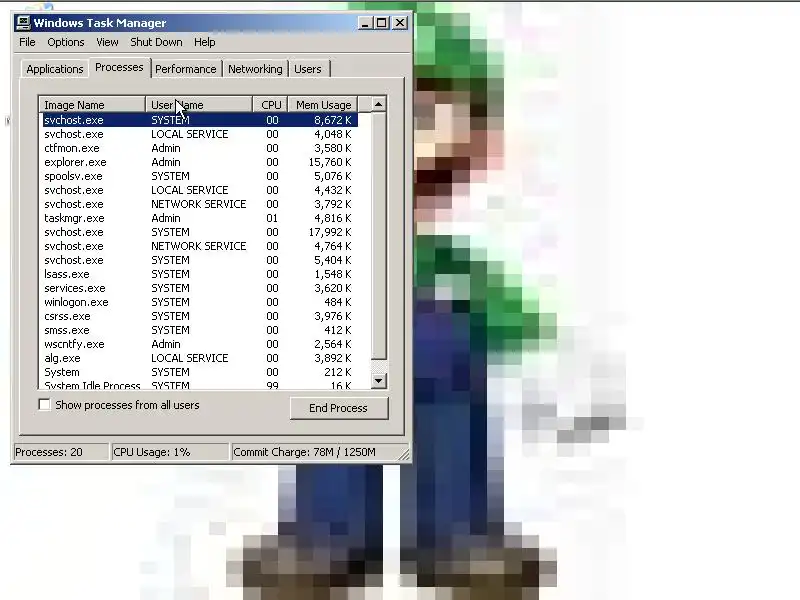Select the svchost.exe row using 4,764 K

[200, 246]
